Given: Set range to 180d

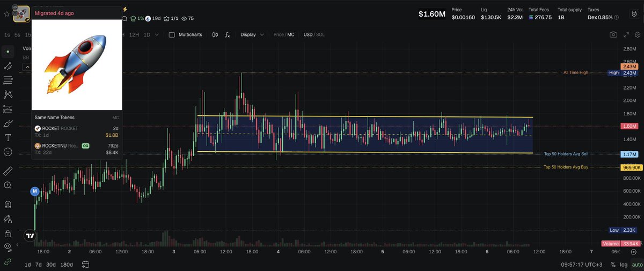Looking at the screenshot, I should click(x=67, y=264).
